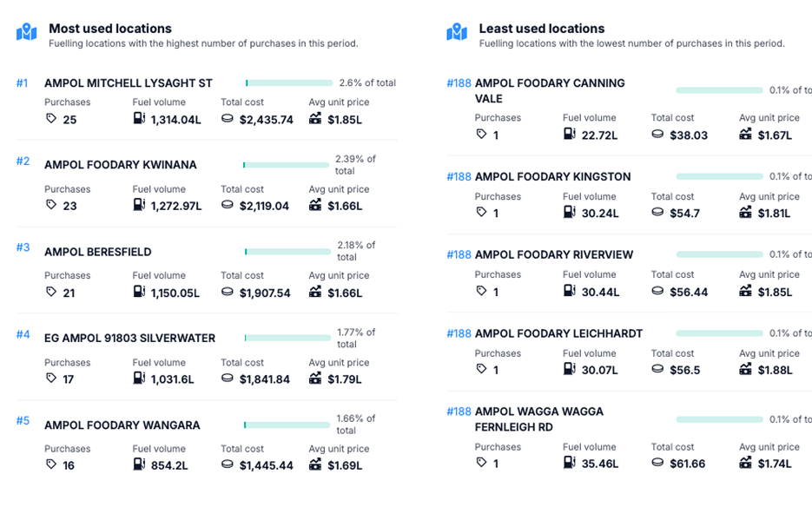
Task: Click the fuel pump icon for Ampol Foodary Wangara
Action: tap(139, 464)
